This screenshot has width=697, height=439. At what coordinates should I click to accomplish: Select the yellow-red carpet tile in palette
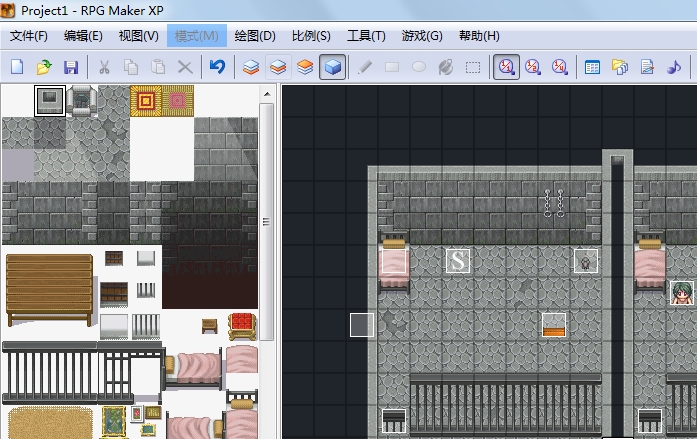[146, 101]
